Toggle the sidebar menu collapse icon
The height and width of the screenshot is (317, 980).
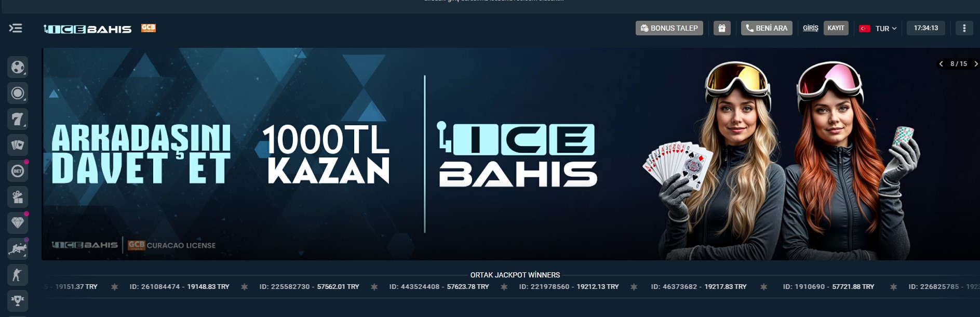(16, 28)
